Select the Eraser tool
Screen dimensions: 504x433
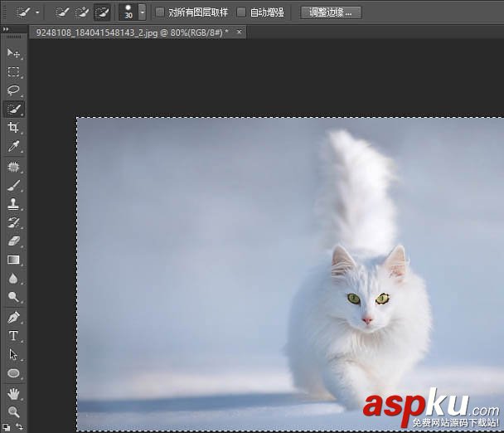click(x=13, y=241)
